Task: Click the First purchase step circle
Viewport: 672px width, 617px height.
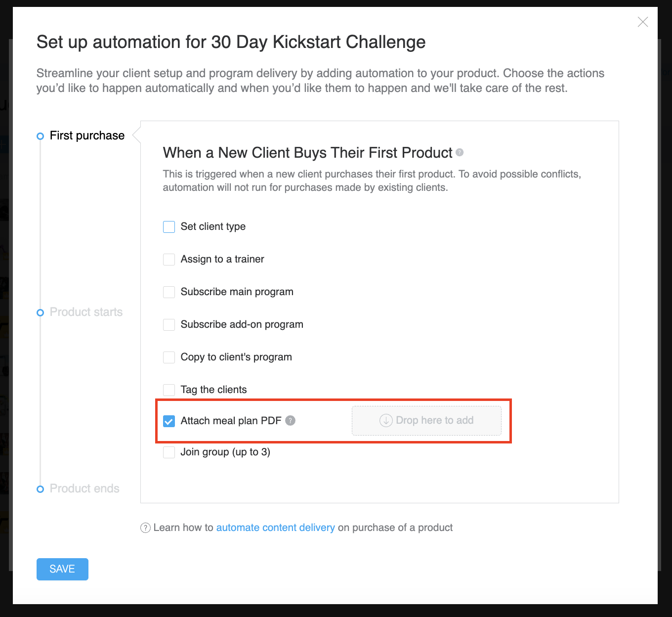Action: pos(41,136)
